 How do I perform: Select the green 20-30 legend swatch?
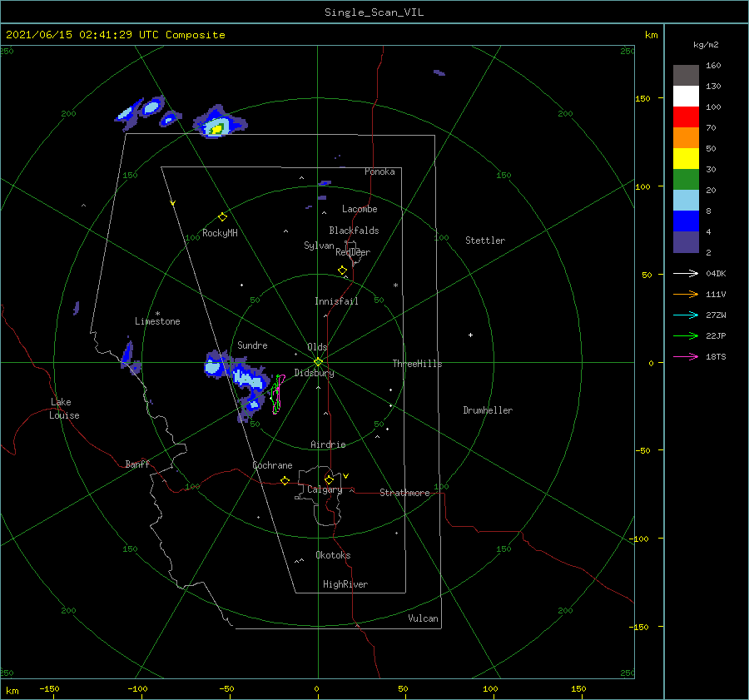[686, 180]
